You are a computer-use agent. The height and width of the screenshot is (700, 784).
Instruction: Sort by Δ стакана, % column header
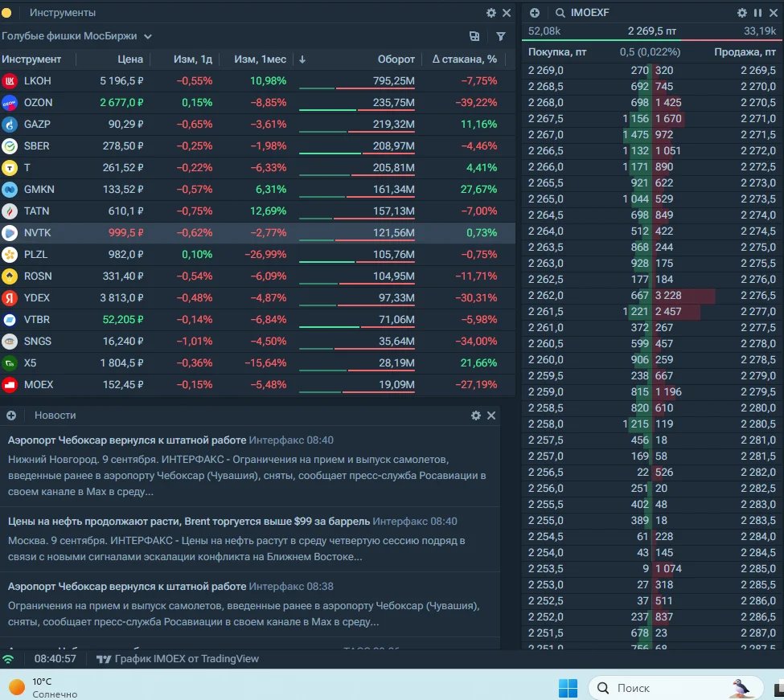coord(465,59)
